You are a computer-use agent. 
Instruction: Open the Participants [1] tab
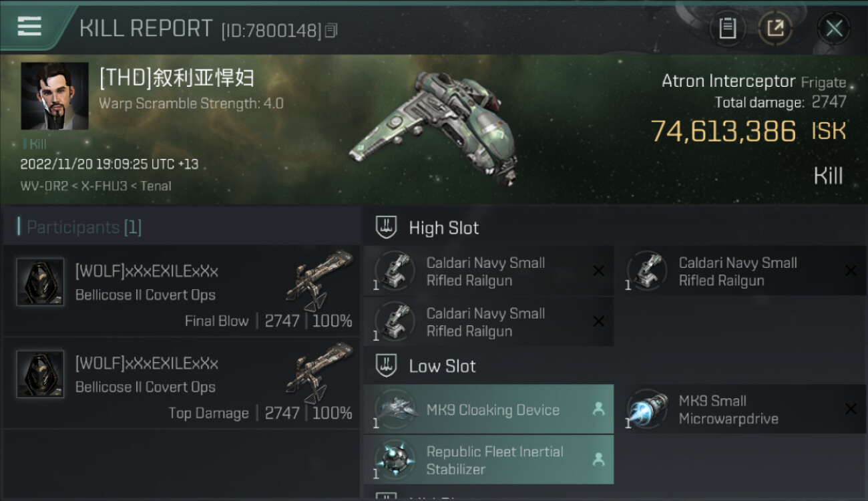click(83, 227)
